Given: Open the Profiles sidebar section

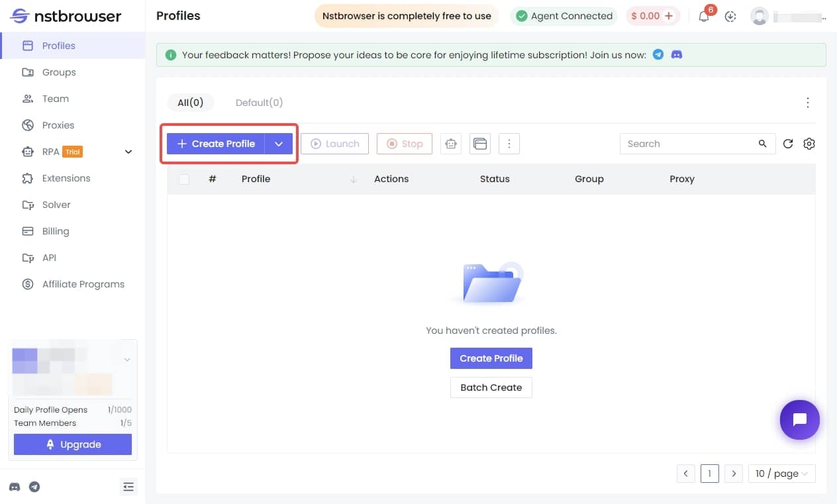Looking at the screenshot, I should (x=73, y=46).
